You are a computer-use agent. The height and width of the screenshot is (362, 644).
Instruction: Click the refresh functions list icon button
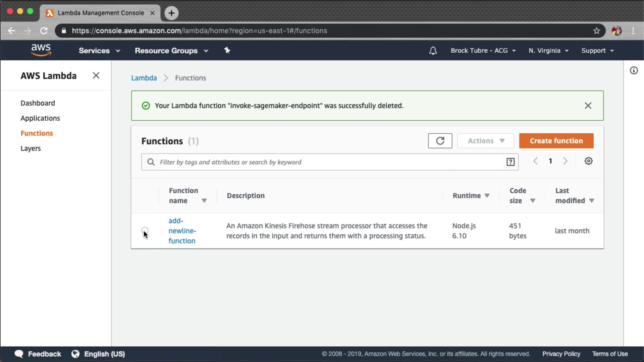pos(440,141)
